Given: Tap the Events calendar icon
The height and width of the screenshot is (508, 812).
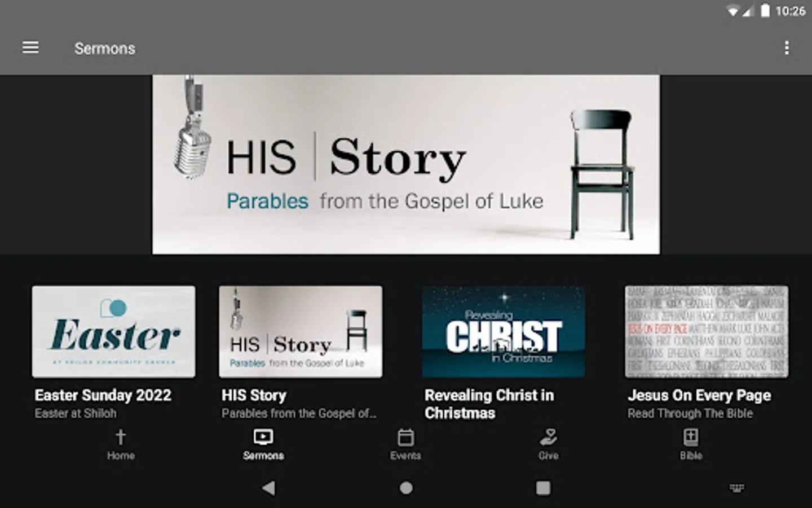Looking at the screenshot, I should (x=405, y=437).
